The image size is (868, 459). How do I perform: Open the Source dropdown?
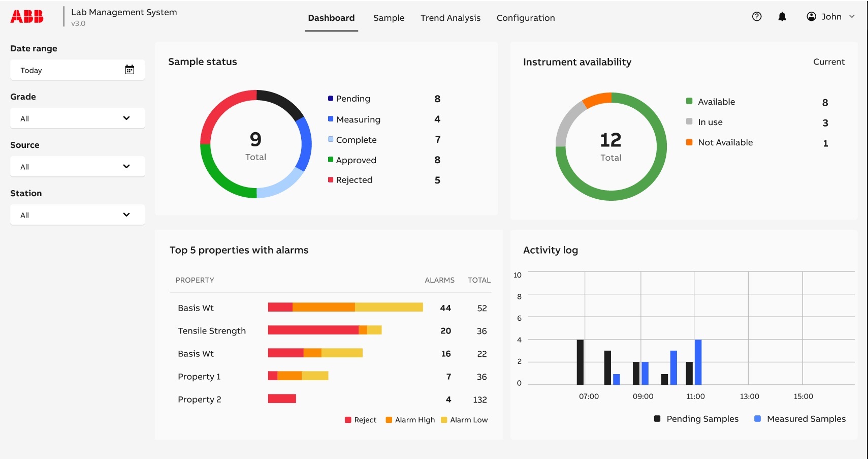pos(77,167)
